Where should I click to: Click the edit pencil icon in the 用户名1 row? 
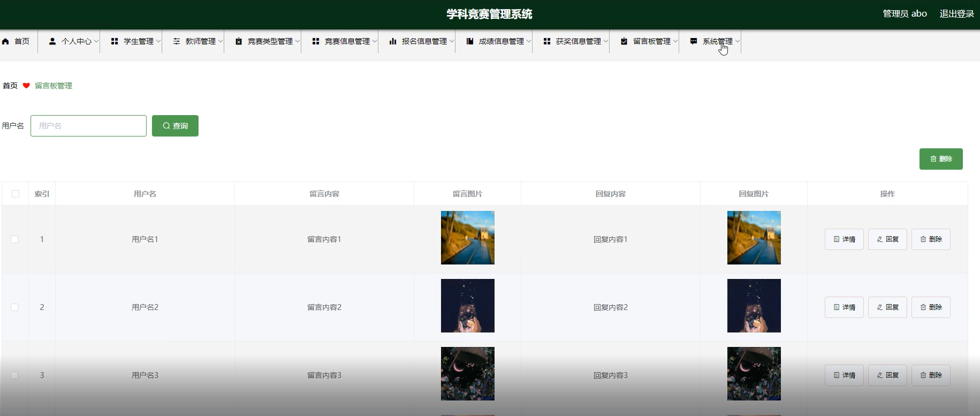coord(880,239)
